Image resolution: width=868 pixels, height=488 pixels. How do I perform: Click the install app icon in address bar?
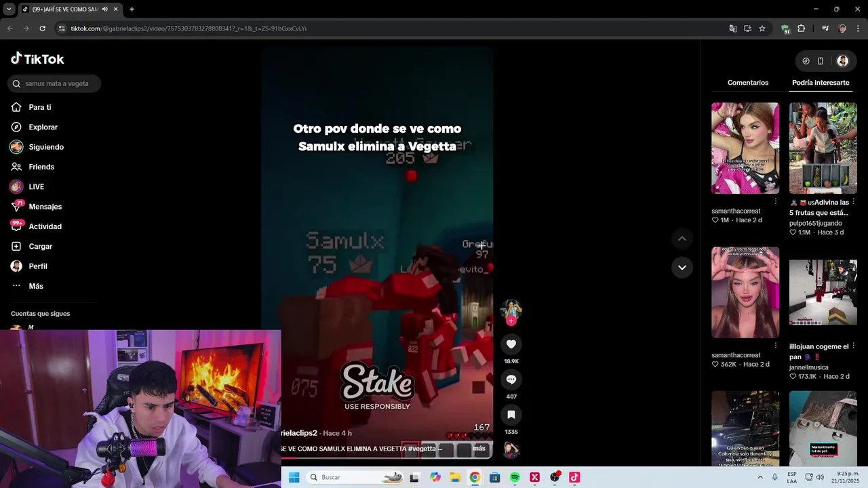tap(747, 28)
